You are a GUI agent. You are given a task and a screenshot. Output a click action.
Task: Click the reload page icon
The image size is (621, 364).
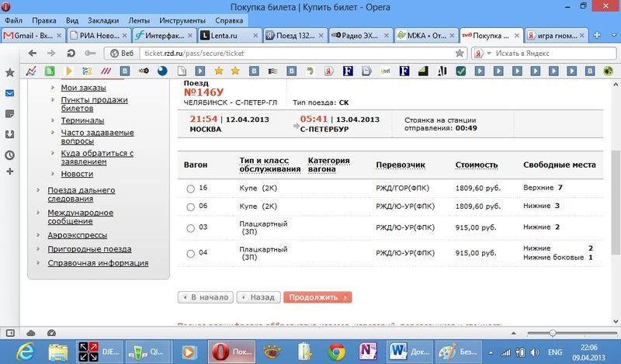click(71, 53)
